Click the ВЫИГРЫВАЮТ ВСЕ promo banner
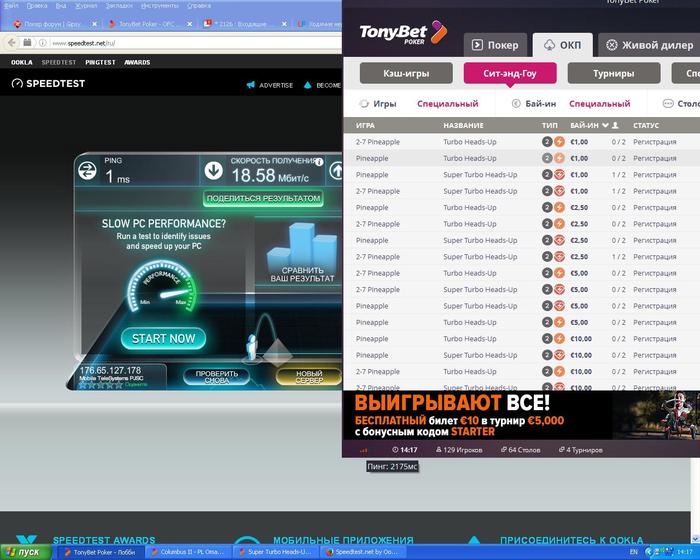The image size is (700, 560). coord(521,415)
